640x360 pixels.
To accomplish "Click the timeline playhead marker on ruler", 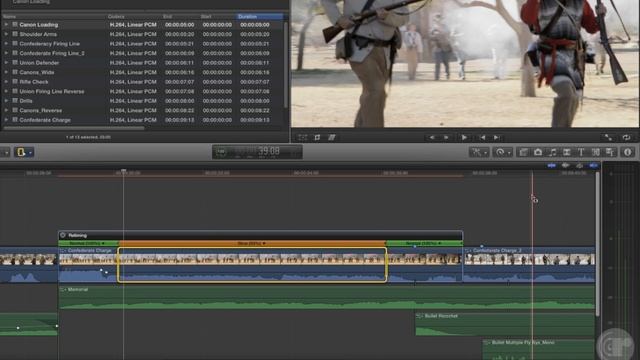I will 123,171.
